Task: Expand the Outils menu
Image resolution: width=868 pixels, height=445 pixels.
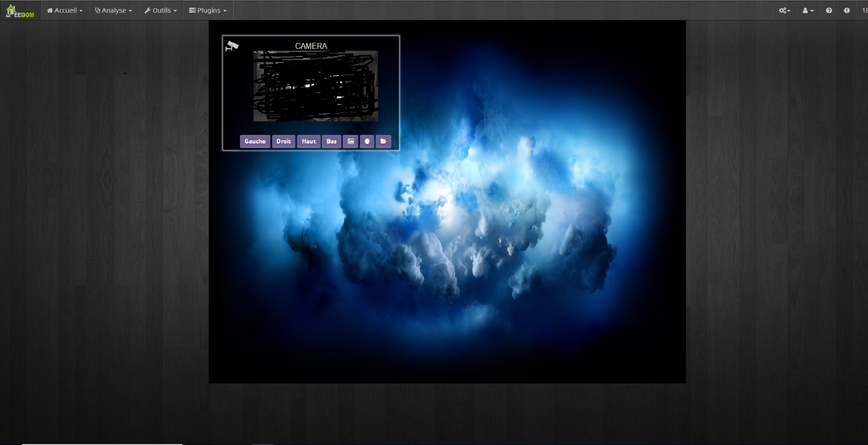Action: point(161,10)
